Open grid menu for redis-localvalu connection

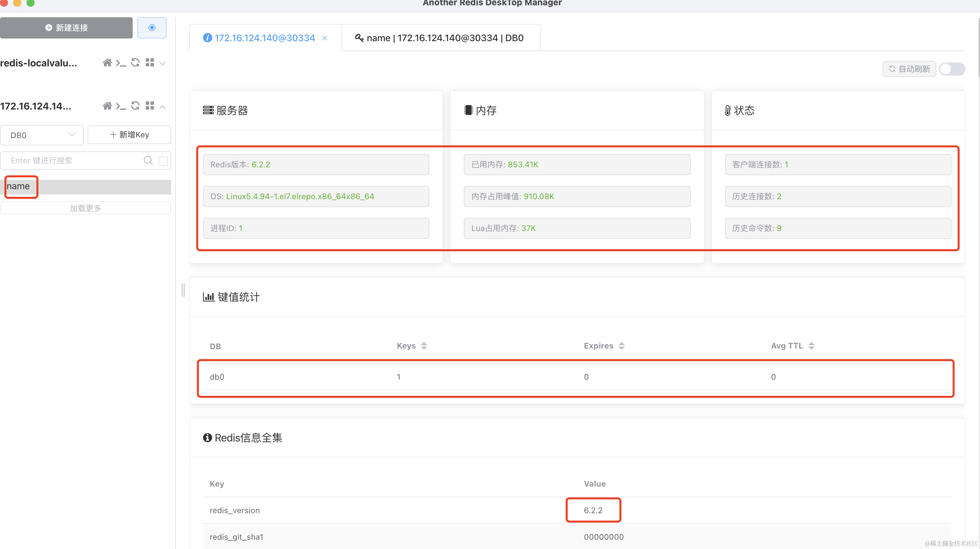point(150,63)
